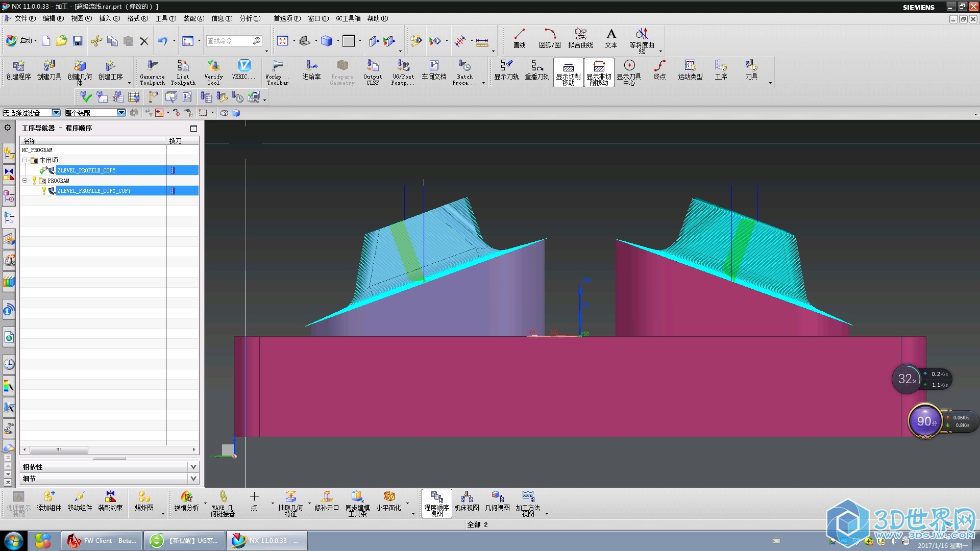The height and width of the screenshot is (551, 980).
Task: Toggle 显示非切削移动 (Show non-cut moves)
Action: pyautogui.click(x=599, y=72)
